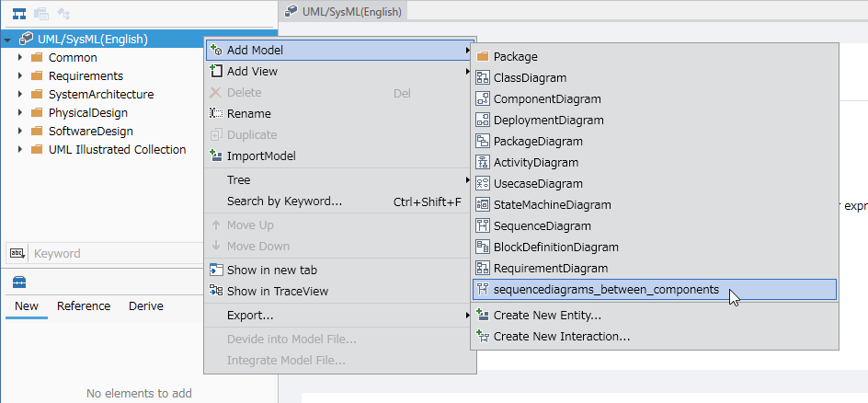Click the PackageDiagram icon

point(483,141)
